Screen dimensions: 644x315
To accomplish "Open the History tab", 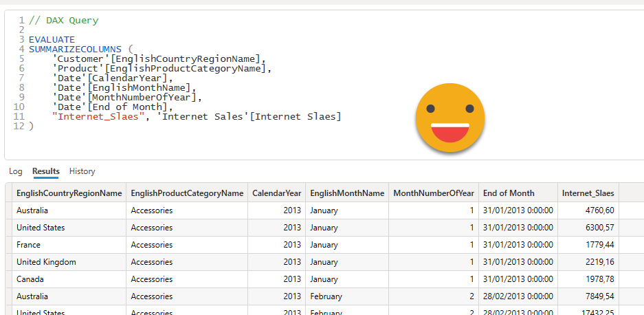I will pos(82,171).
